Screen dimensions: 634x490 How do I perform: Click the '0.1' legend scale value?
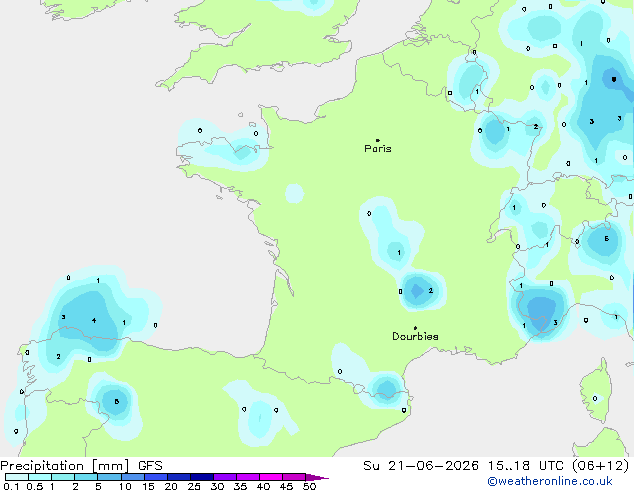(11, 486)
